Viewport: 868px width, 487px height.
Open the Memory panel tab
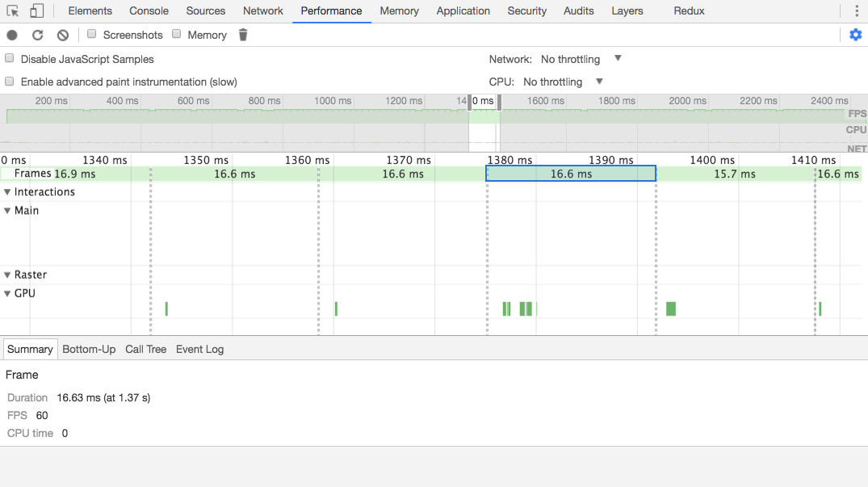point(399,10)
